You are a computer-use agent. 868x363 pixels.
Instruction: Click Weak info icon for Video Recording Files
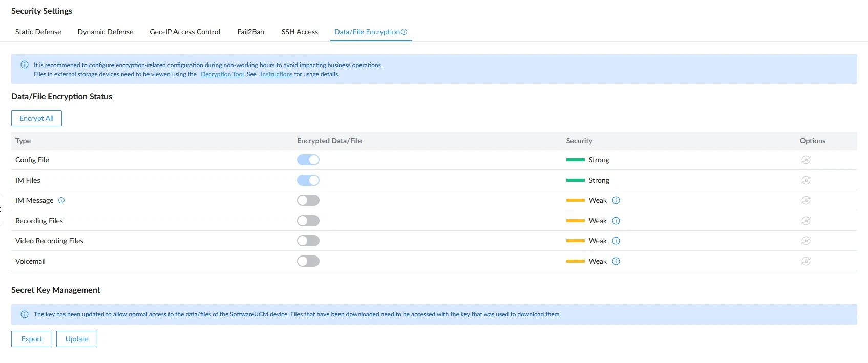(x=616, y=241)
